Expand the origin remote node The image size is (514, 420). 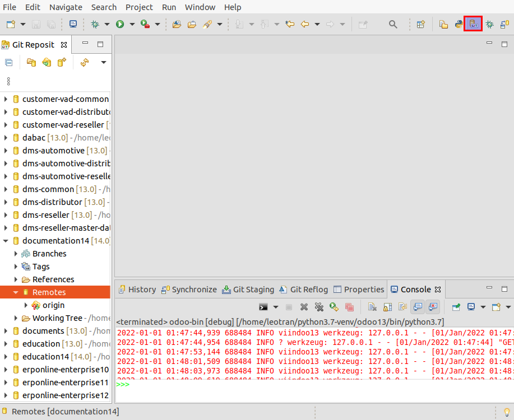tap(26, 305)
